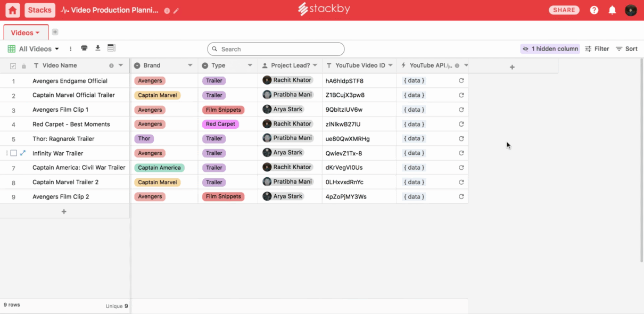Screen dimensions: 644x314
Task: Open the Brand column dropdown arrow
Action: 190,65
